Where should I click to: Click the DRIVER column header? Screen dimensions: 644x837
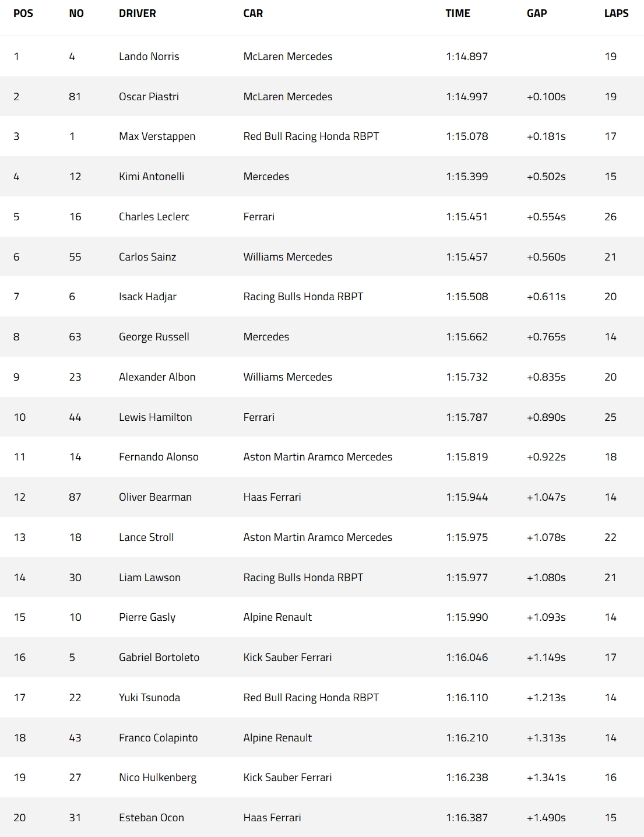(137, 13)
